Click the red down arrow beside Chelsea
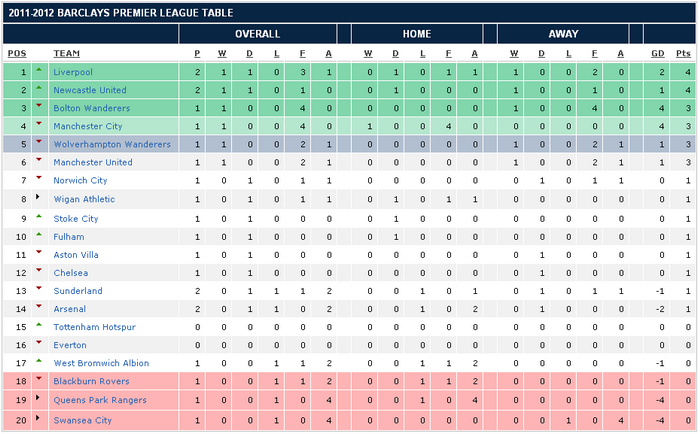The width and height of the screenshot is (700, 434). 39,271
